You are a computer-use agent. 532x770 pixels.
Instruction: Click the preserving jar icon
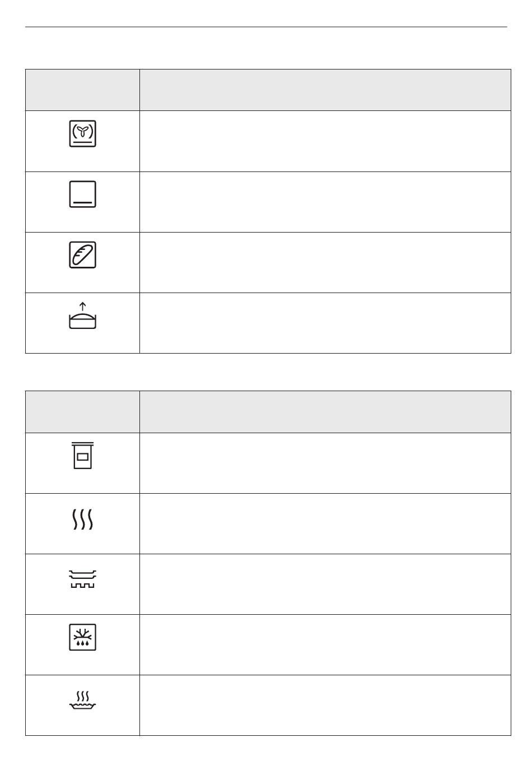(x=83, y=455)
